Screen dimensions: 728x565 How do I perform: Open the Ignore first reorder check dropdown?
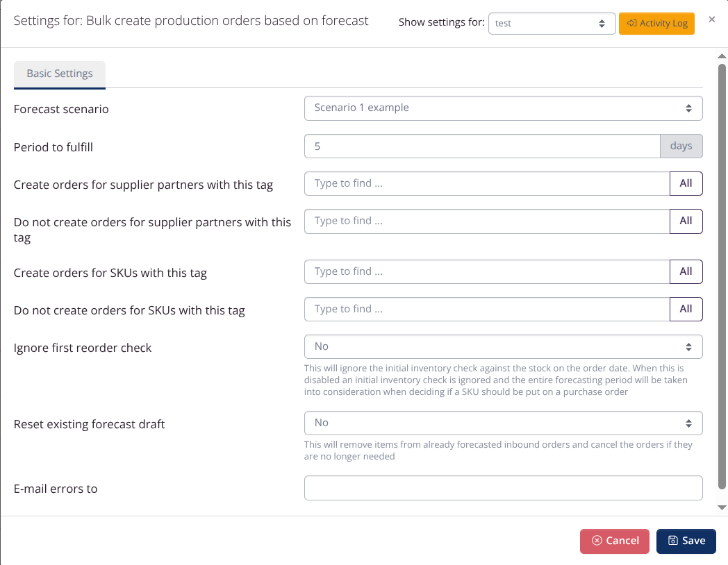[x=503, y=347]
